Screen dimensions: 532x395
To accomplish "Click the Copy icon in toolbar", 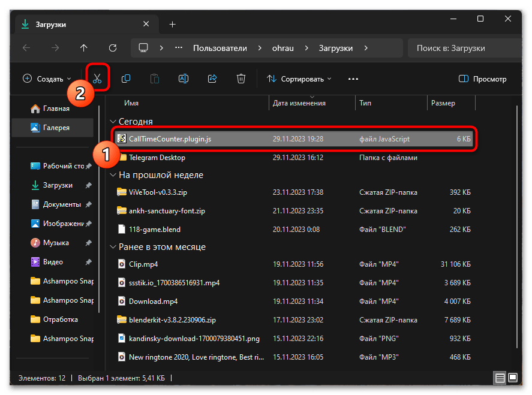I will [x=126, y=79].
